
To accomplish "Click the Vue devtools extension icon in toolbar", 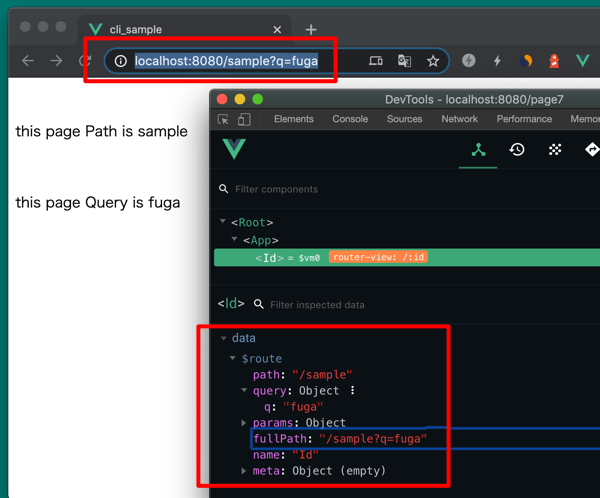I will click(582, 60).
